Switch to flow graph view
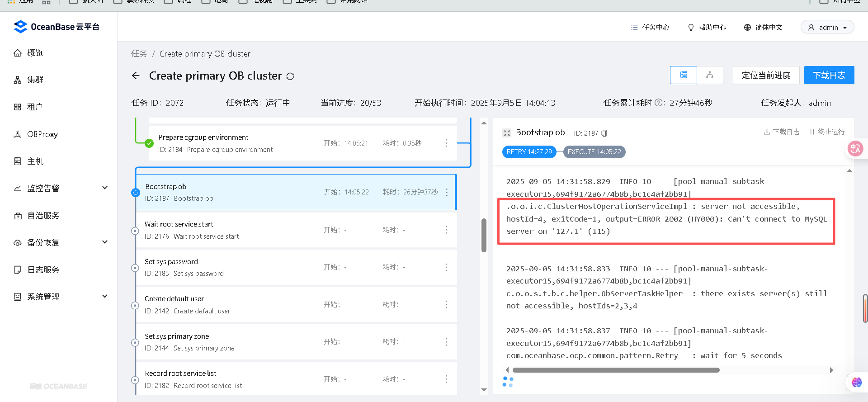This screenshot has height=402, width=868. 710,75
